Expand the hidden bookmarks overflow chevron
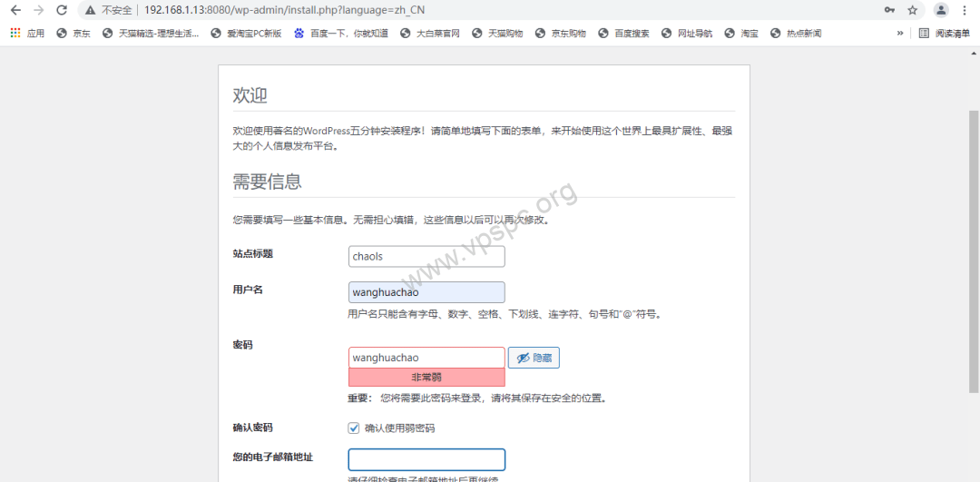The image size is (980, 482). [900, 34]
